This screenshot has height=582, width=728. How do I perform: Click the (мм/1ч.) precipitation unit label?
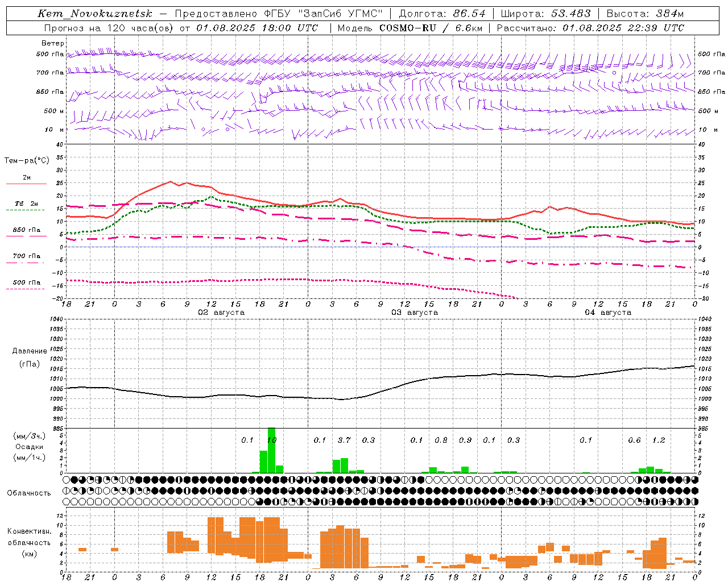point(28,458)
